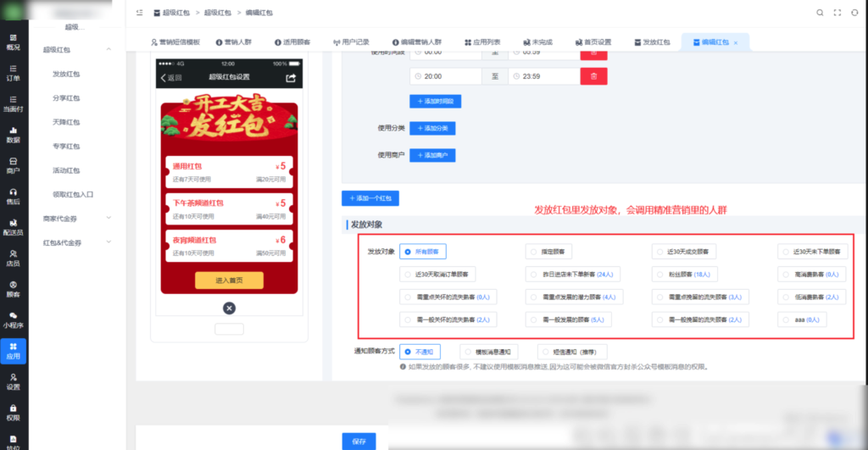
Task: Click the share icon in phone preview
Action: (x=291, y=78)
